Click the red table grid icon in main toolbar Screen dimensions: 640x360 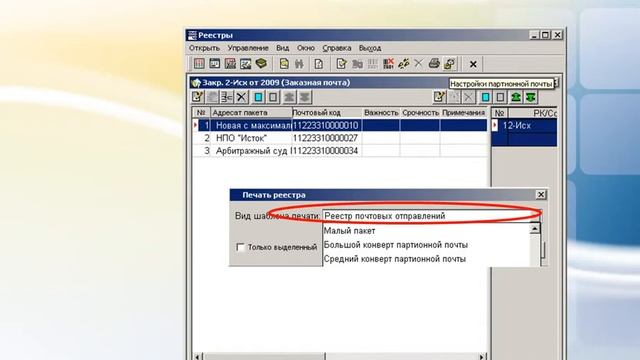(x=199, y=64)
